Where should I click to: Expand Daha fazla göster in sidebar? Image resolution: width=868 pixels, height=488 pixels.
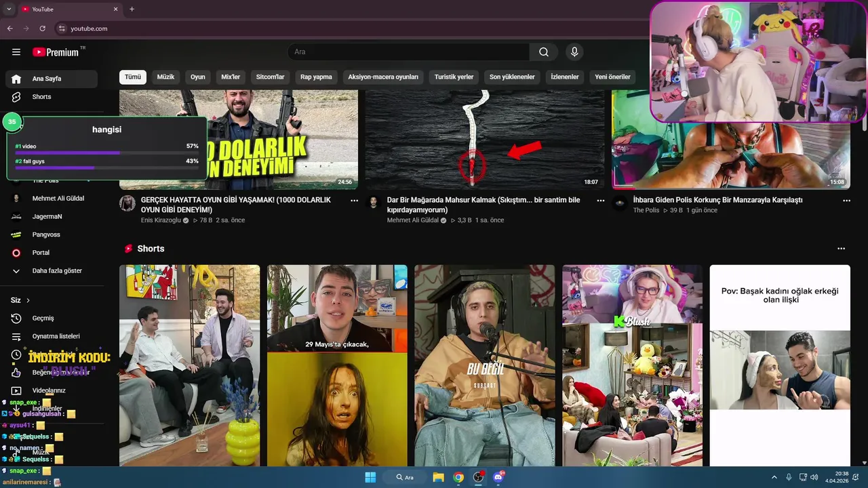[52, 270]
